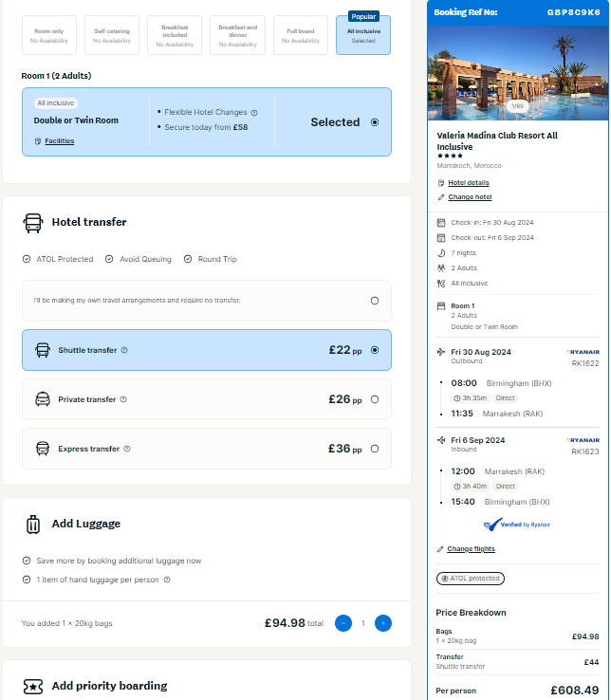Click the Shuttle transfer bus icon
This screenshot has width=611, height=700.
tap(43, 350)
